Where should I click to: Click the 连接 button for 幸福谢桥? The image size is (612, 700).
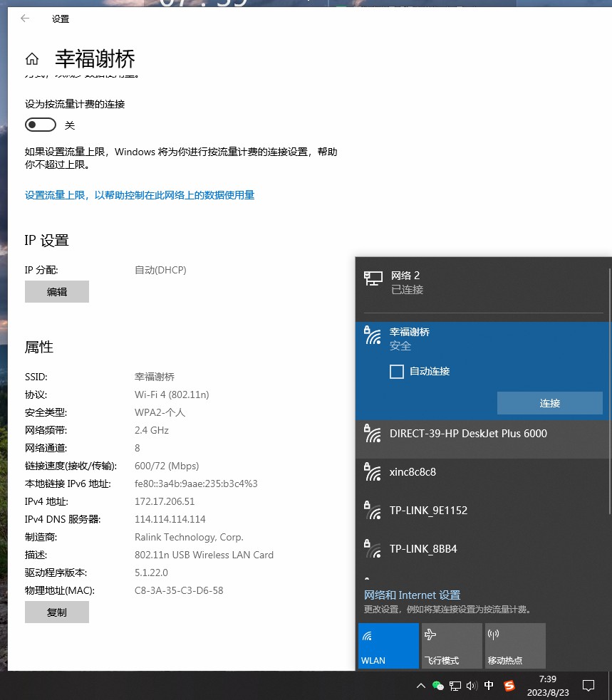549,403
